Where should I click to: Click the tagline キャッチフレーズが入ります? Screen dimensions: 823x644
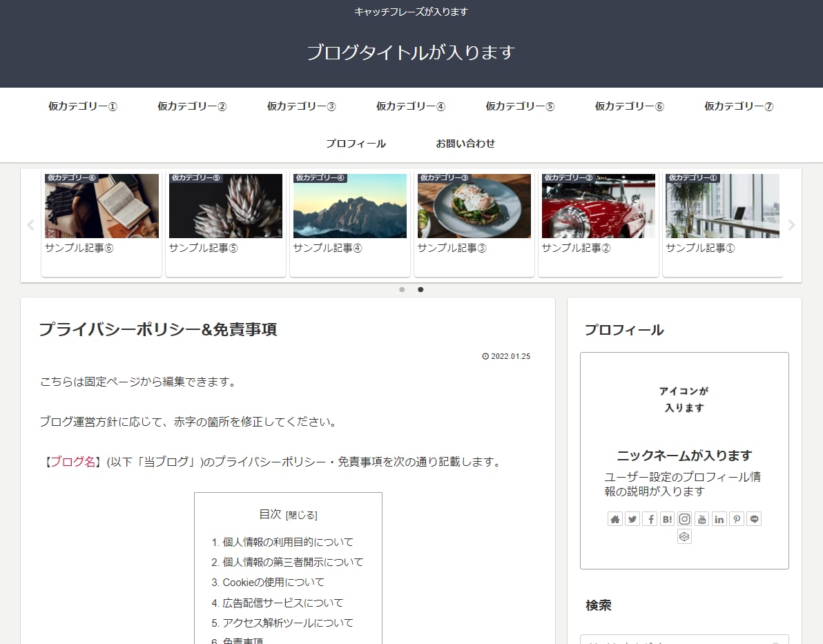411,12
